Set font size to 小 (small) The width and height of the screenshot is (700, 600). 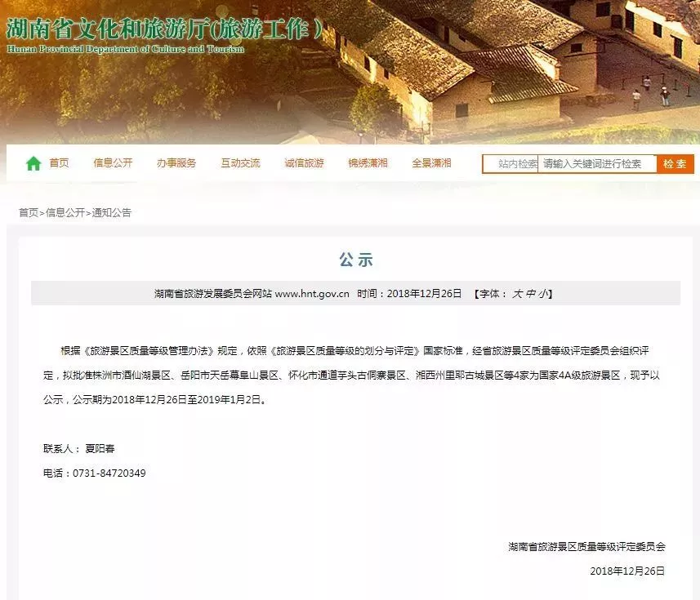point(543,293)
